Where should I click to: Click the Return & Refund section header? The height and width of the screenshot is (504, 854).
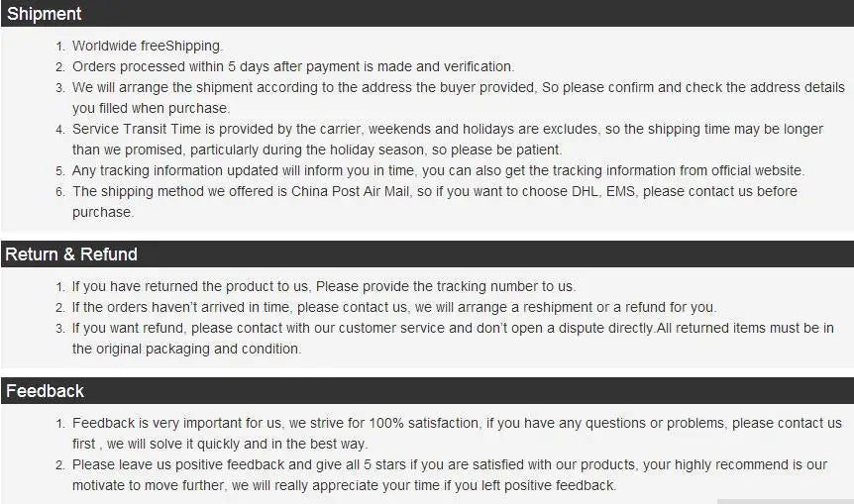pos(71,254)
